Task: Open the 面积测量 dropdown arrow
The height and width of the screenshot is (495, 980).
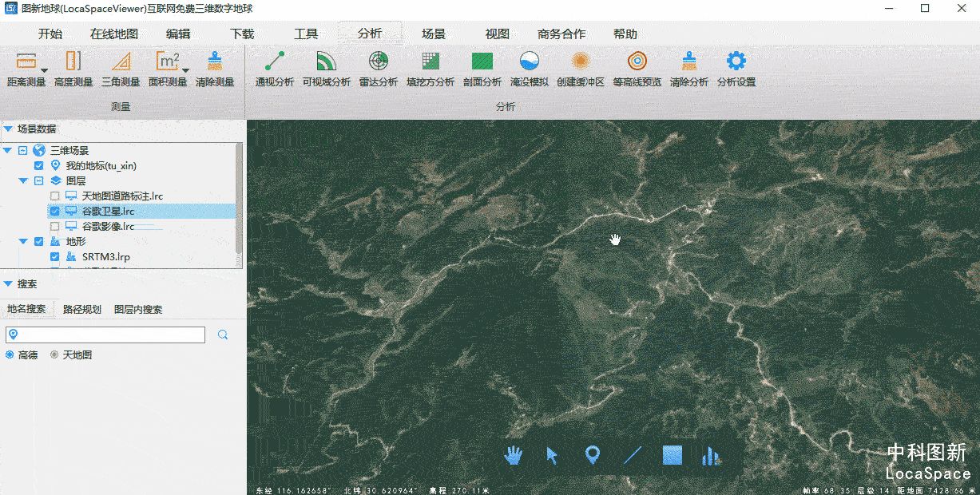Action: click(x=185, y=70)
